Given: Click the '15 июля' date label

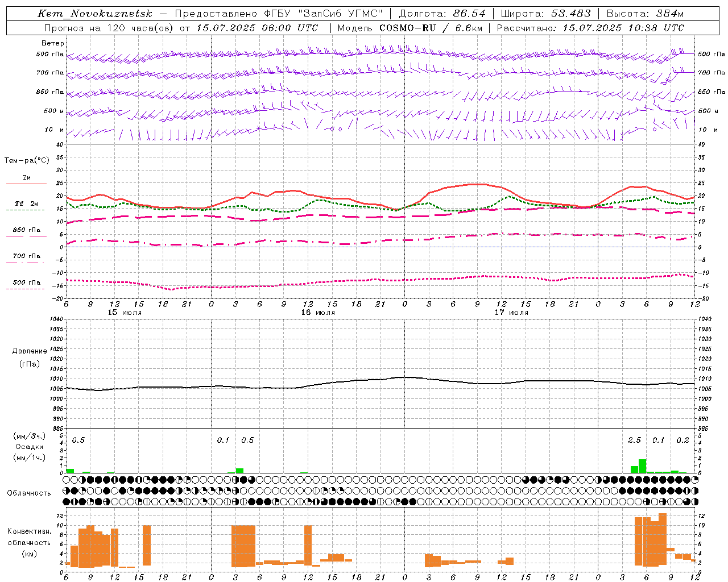Looking at the screenshot, I should click(125, 313).
